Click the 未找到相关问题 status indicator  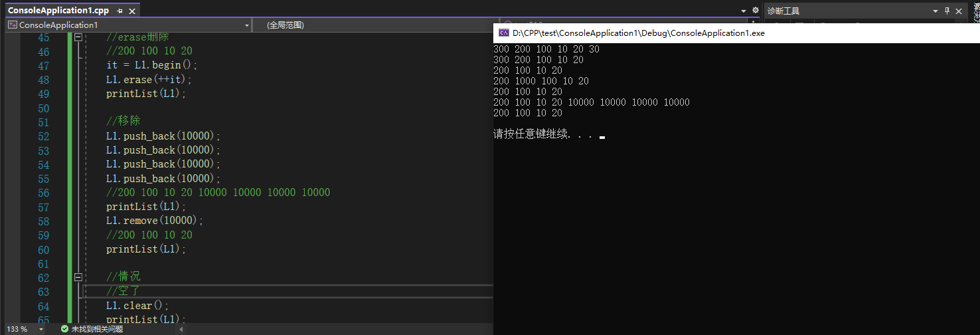[97, 329]
